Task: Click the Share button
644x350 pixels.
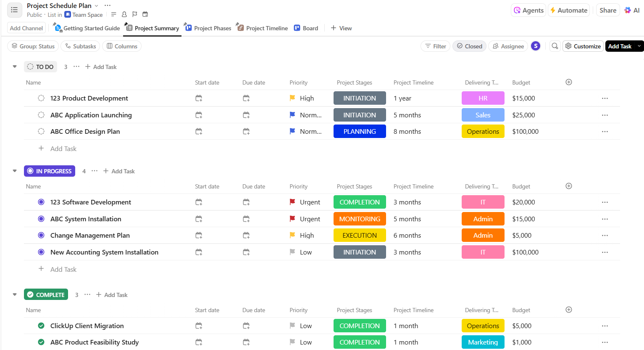Action: (607, 11)
